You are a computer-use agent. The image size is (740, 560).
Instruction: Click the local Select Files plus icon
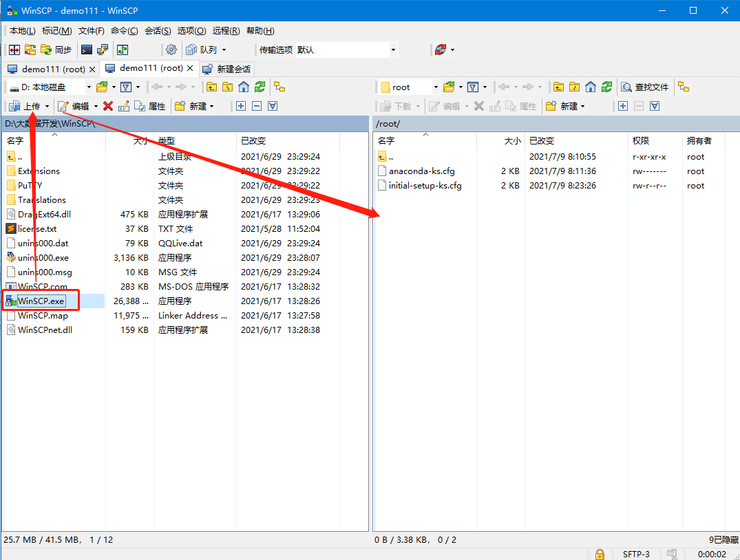point(241,106)
